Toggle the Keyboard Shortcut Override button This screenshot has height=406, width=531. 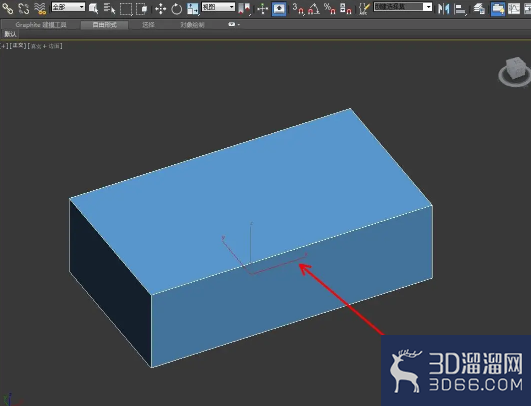(279, 9)
